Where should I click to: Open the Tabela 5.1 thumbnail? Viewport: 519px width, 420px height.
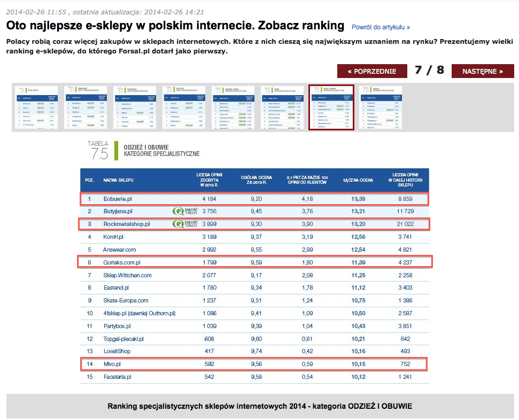point(86,107)
